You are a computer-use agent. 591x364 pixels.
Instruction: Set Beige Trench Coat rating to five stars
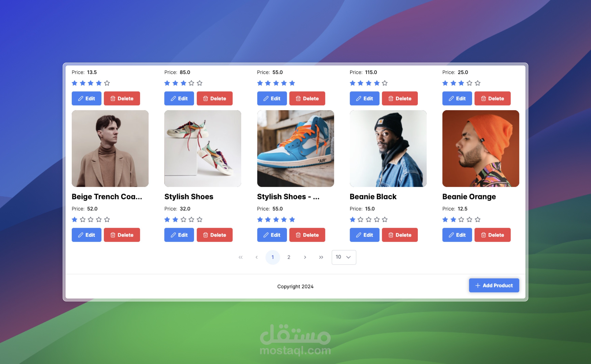tap(107, 220)
